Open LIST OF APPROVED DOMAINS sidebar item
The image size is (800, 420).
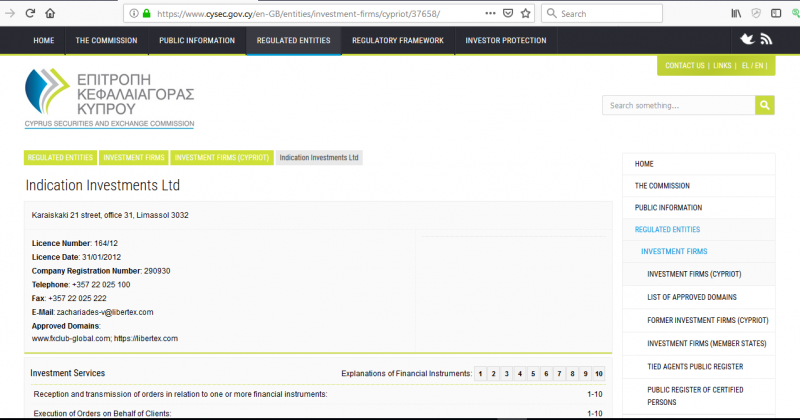pyautogui.click(x=698, y=297)
